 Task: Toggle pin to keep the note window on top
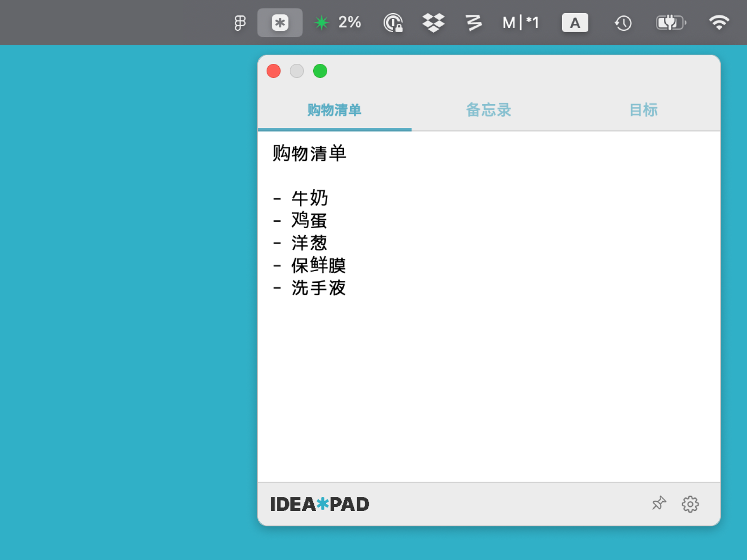pos(658,504)
